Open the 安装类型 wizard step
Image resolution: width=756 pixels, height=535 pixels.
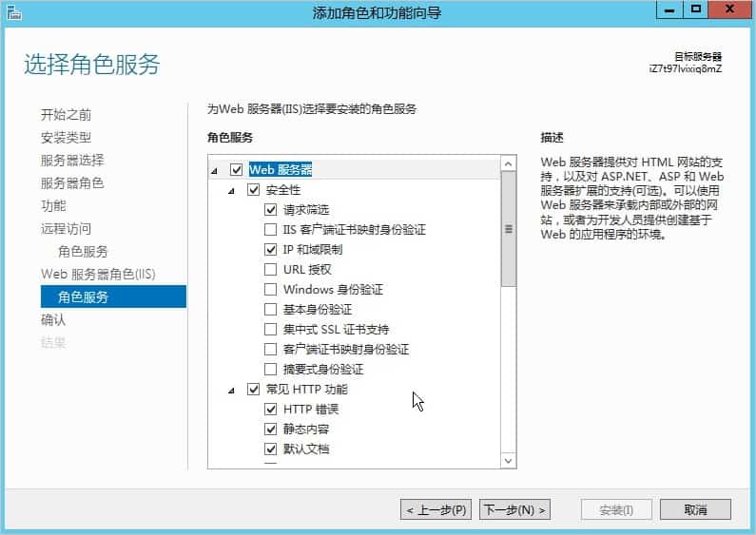coord(66,138)
